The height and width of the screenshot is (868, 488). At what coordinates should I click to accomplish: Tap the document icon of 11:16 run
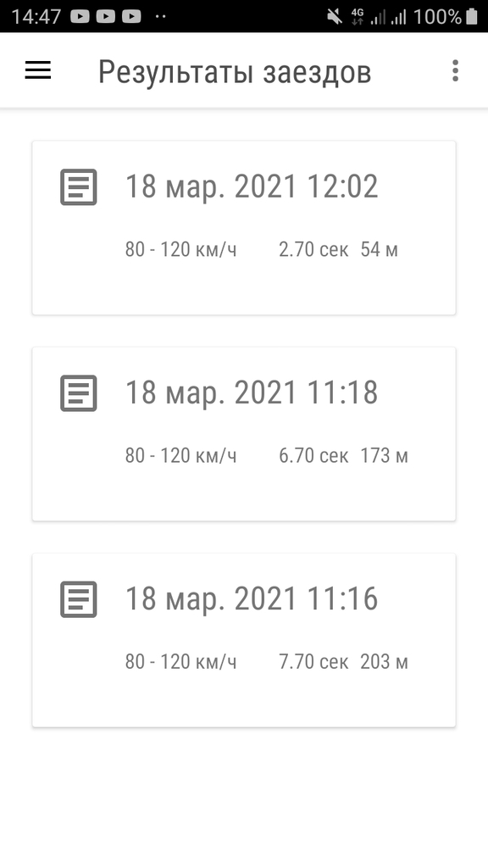coord(79,599)
